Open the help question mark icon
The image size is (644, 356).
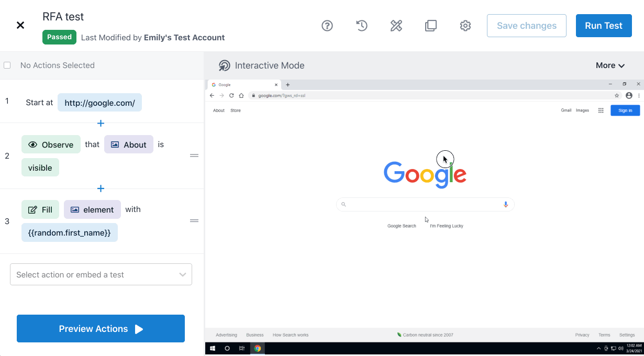(x=327, y=26)
